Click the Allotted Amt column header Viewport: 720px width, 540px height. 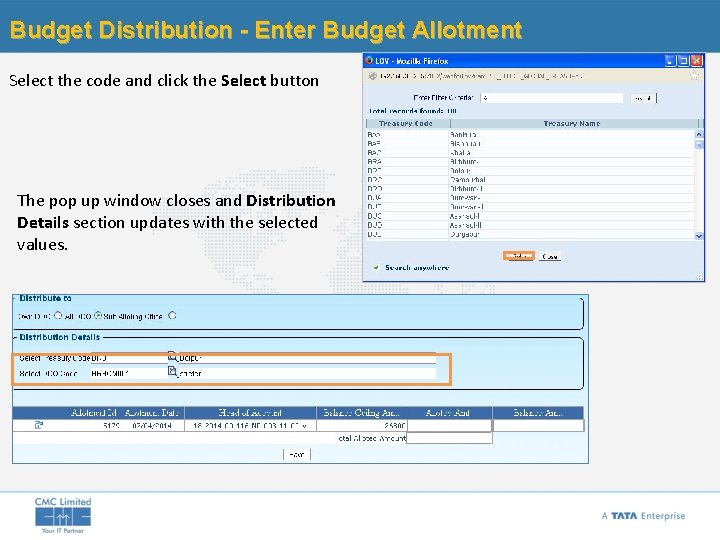click(449, 412)
